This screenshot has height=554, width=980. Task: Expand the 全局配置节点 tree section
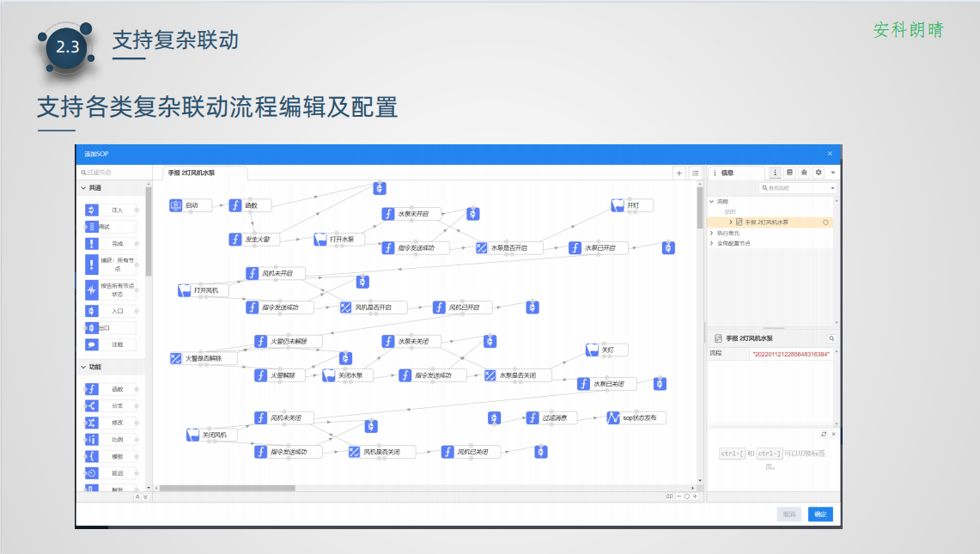click(712, 243)
